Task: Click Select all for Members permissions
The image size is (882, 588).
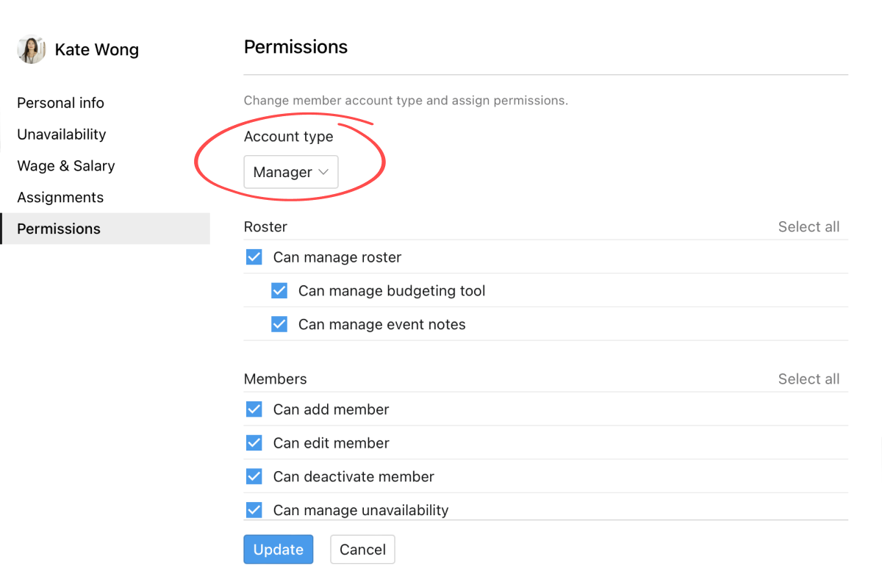Action: (808, 379)
